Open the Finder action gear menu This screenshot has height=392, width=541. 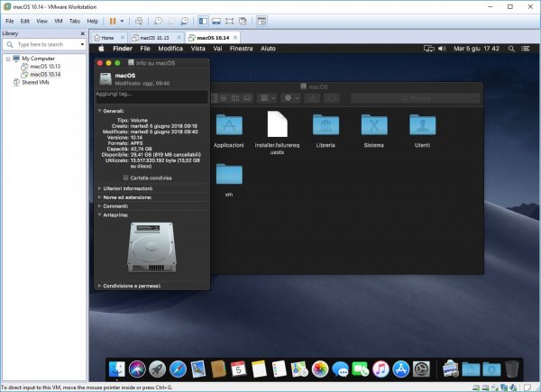(x=291, y=98)
